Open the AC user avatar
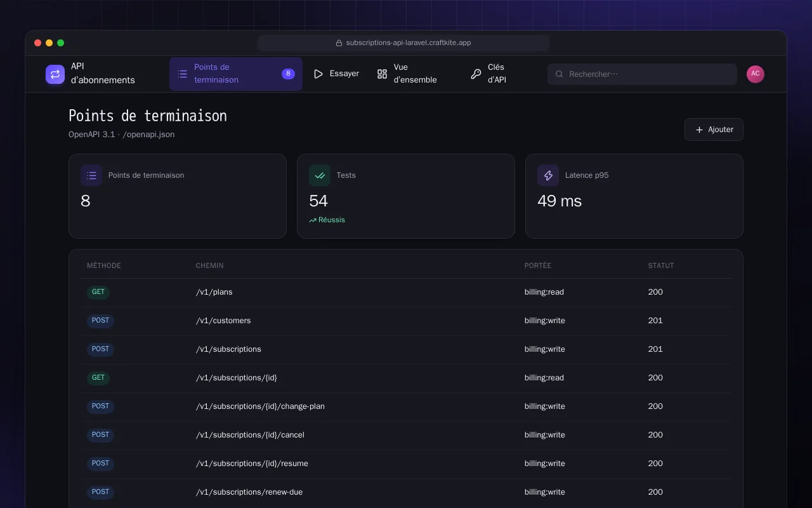The height and width of the screenshot is (508, 812). [756, 74]
